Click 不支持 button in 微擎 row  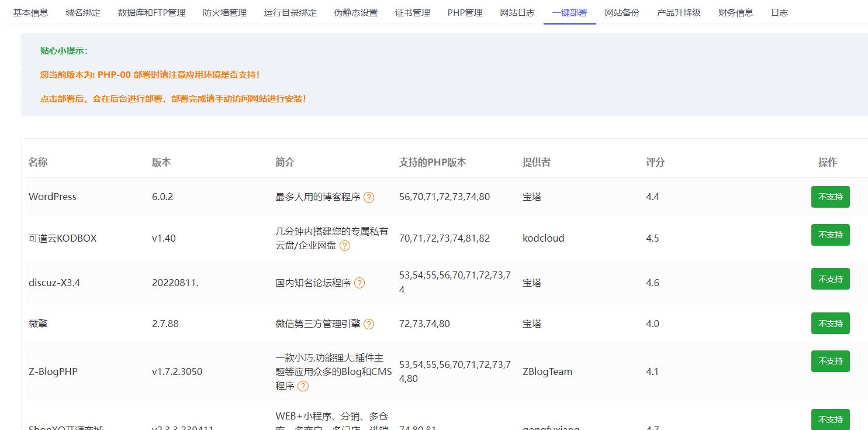click(x=830, y=323)
